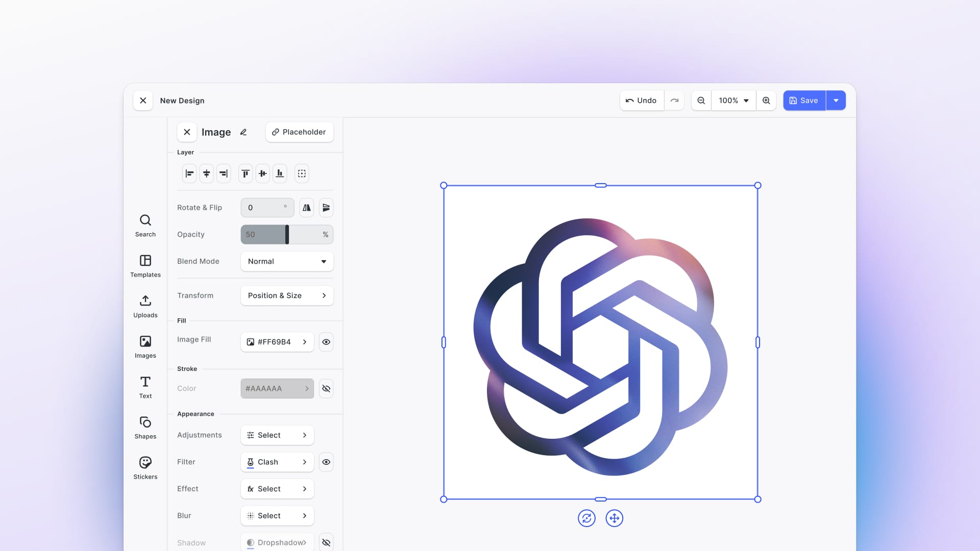The width and height of the screenshot is (980, 551).
Task: Open the Stickers panel
Action: [145, 467]
